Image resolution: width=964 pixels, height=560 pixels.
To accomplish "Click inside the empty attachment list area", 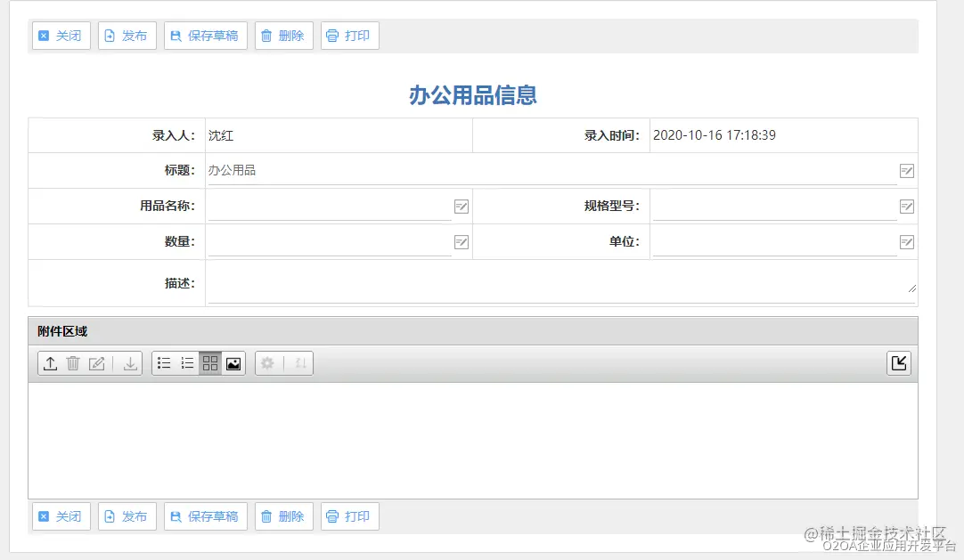I will (x=473, y=441).
